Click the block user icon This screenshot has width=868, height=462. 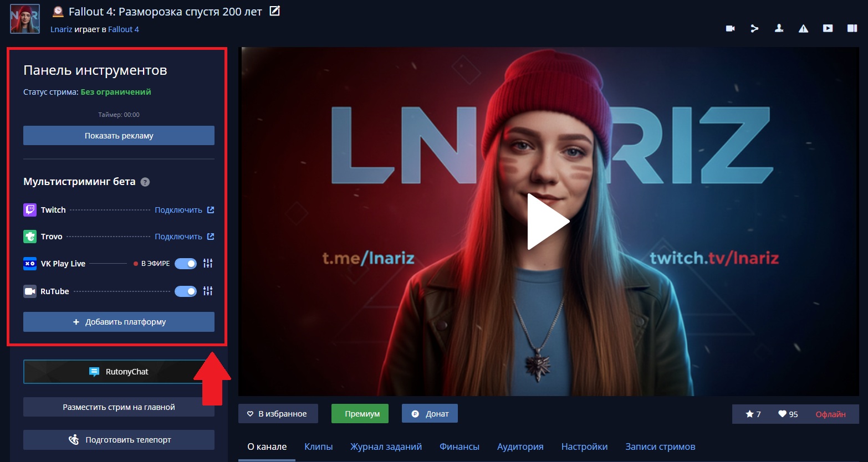coord(779,28)
